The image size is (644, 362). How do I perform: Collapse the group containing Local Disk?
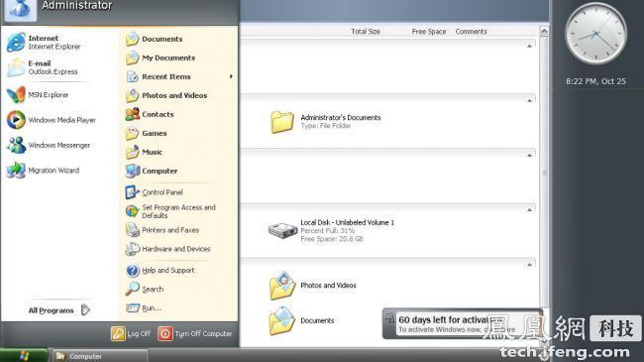pos(529,210)
